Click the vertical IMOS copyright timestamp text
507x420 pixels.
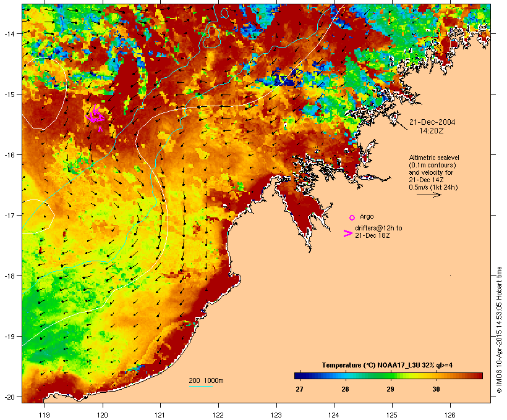tap(499, 330)
